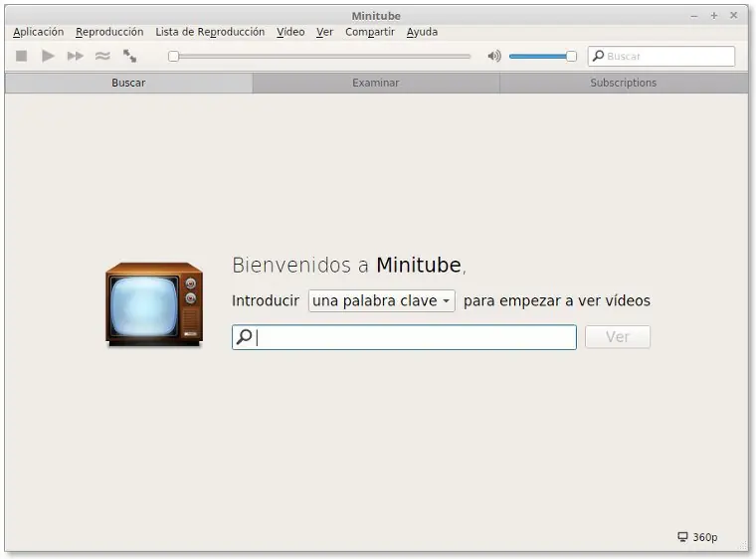Switch to the Examinar tab
Viewport: 756px width, 559px height.
click(376, 83)
